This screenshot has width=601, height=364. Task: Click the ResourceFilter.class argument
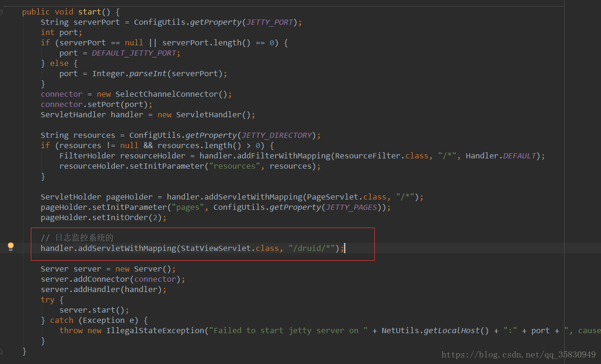tap(382, 156)
